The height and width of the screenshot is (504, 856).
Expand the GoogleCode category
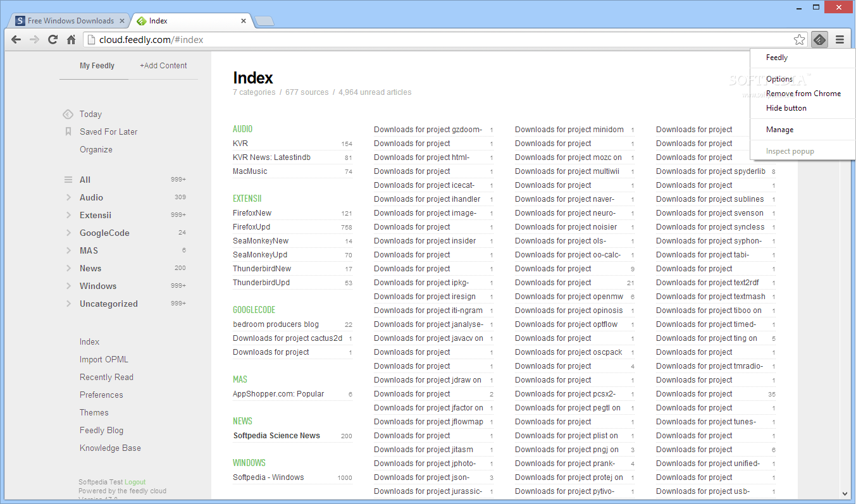(x=68, y=233)
